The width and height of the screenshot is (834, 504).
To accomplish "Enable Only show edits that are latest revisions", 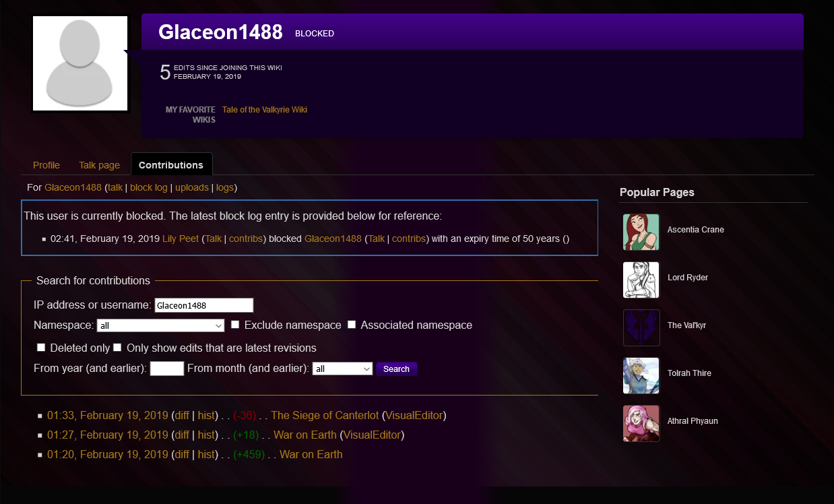I will point(117,348).
